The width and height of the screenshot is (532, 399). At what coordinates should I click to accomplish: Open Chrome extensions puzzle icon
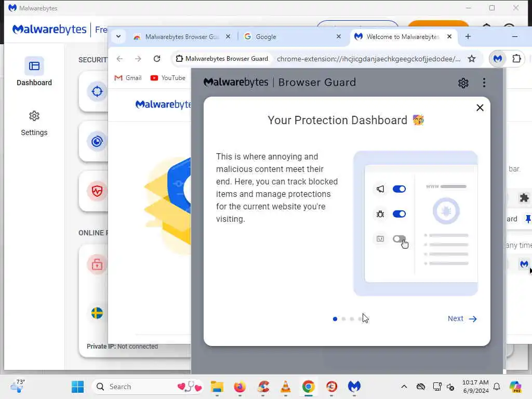[516, 59]
